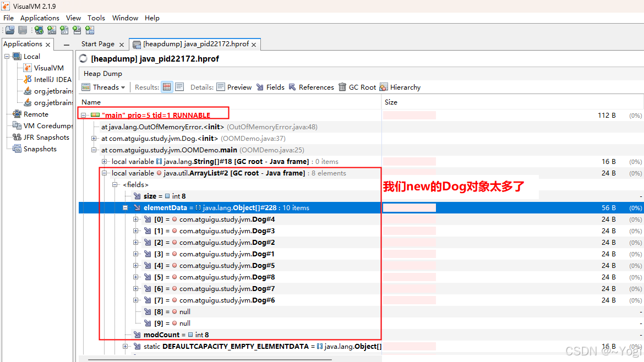
Task: Open the Tools menu
Action: point(96,18)
